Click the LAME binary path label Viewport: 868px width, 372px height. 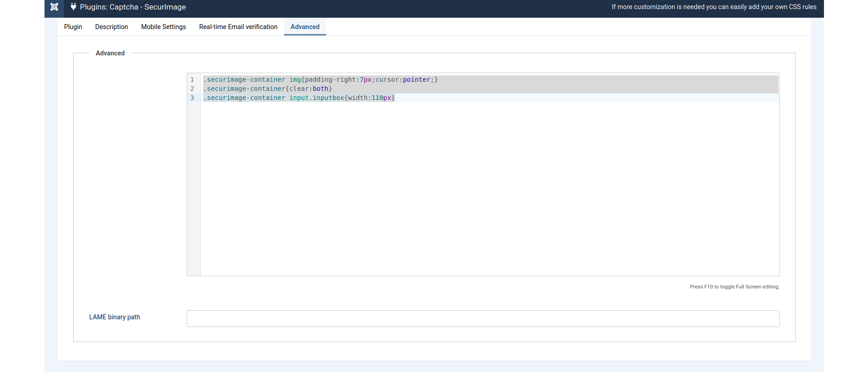point(114,317)
